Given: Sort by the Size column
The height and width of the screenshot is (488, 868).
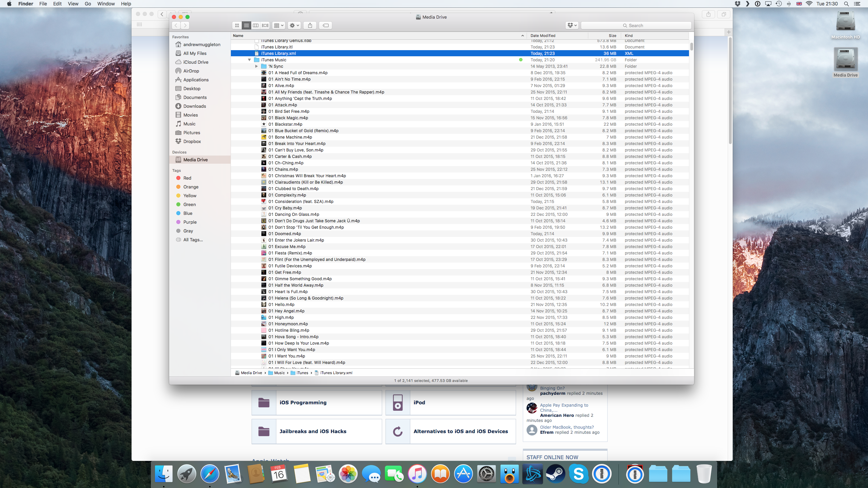Looking at the screenshot, I should pos(604,36).
